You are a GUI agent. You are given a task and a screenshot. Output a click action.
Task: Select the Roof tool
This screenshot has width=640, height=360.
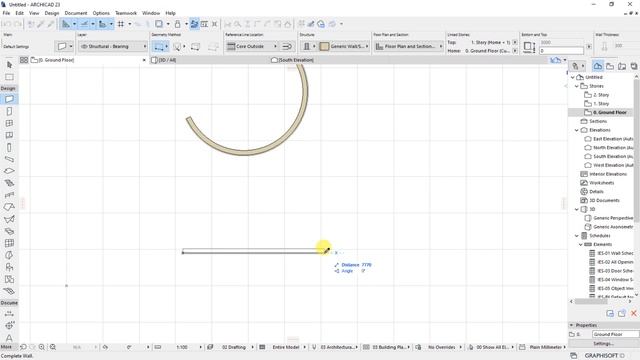[9, 207]
